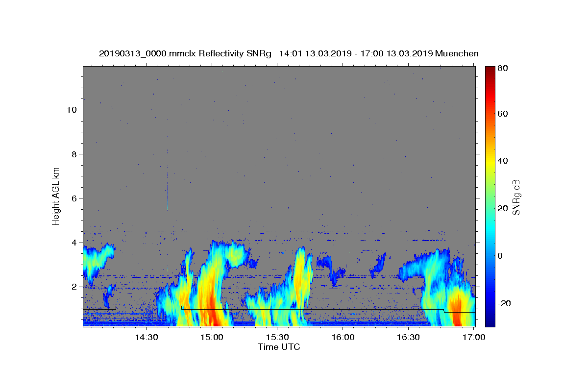Click the colorbar value 80
This screenshot has height=392, width=588.
pyautogui.click(x=503, y=69)
